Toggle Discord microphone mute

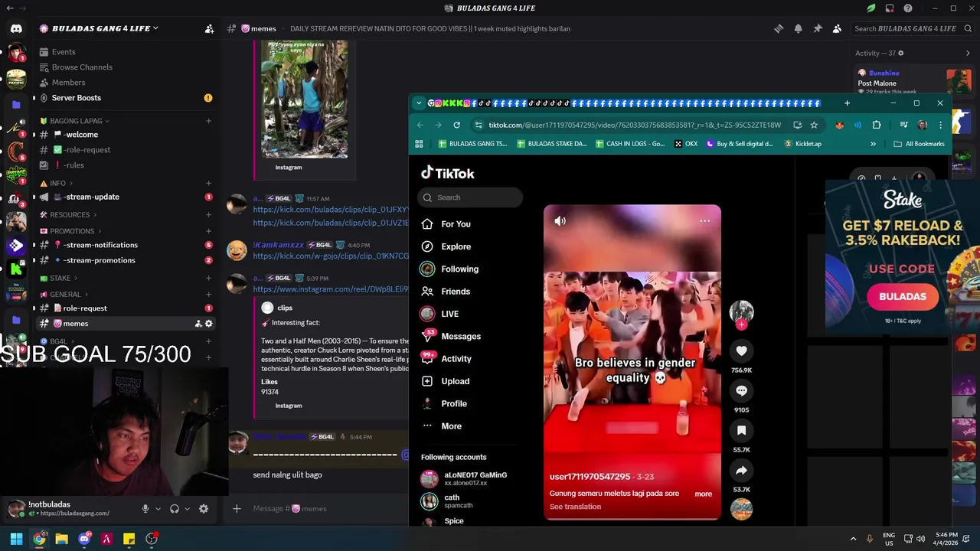click(145, 509)
